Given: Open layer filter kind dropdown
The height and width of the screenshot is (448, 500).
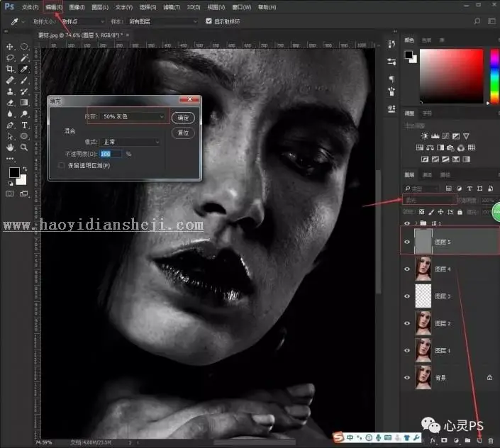Looking at the screenshot, I should tap(422, 189).
